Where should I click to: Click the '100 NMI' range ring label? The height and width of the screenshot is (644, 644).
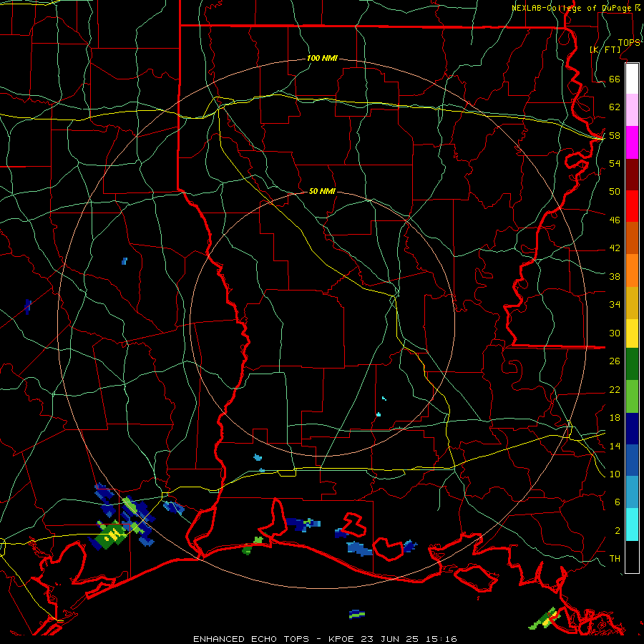(x=322, y=59)
